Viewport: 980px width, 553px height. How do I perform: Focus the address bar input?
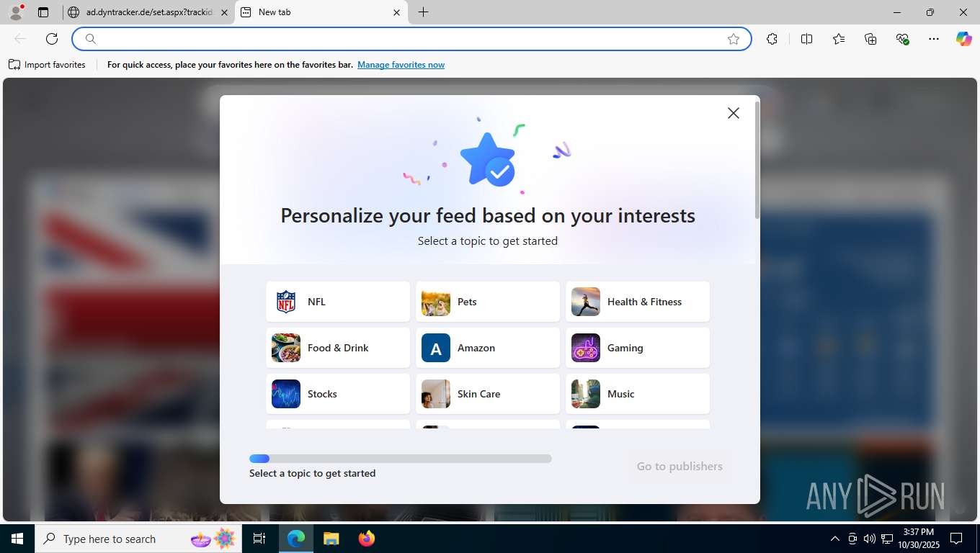(x=411, y=39)
